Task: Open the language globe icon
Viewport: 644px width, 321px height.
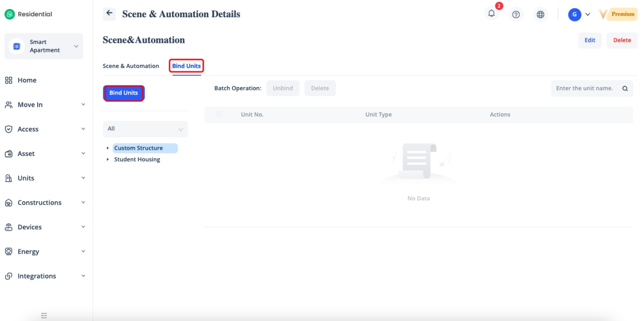Action: [x=540, y=15]
